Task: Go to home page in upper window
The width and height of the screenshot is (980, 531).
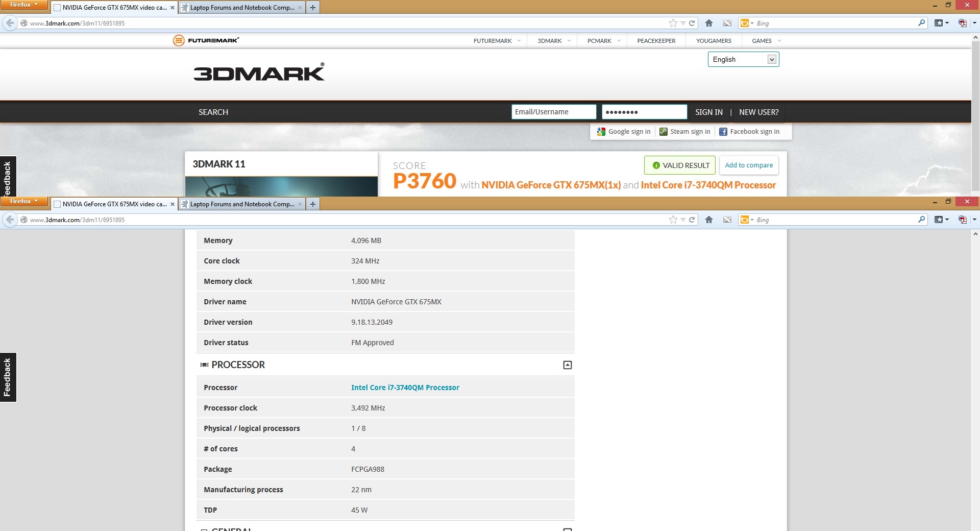Action: coord(709,23)
